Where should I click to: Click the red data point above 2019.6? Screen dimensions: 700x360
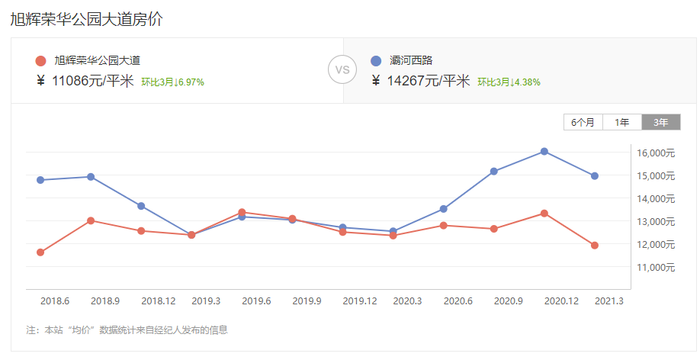(x=242, y=212)
